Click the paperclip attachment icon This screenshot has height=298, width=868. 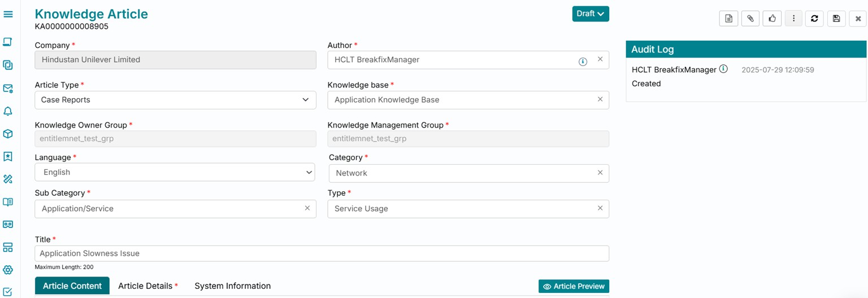coord(750,19)
